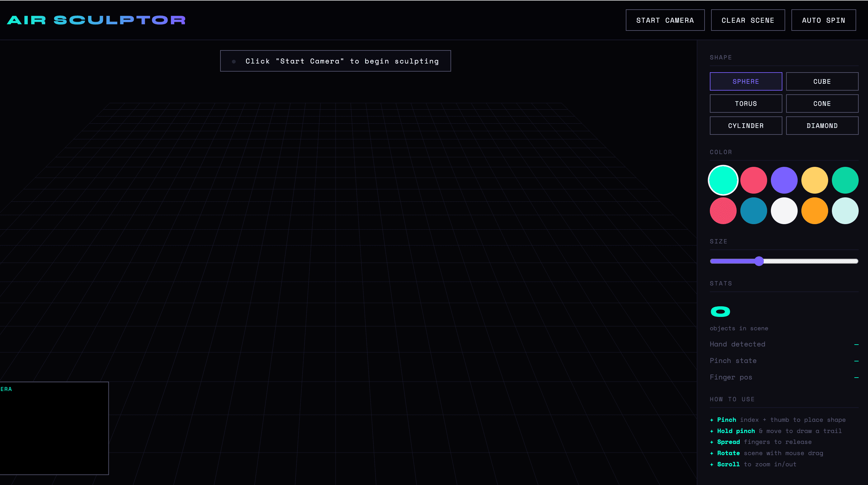
Task: Choose the orange color swatch
Action: coord(814,211)
